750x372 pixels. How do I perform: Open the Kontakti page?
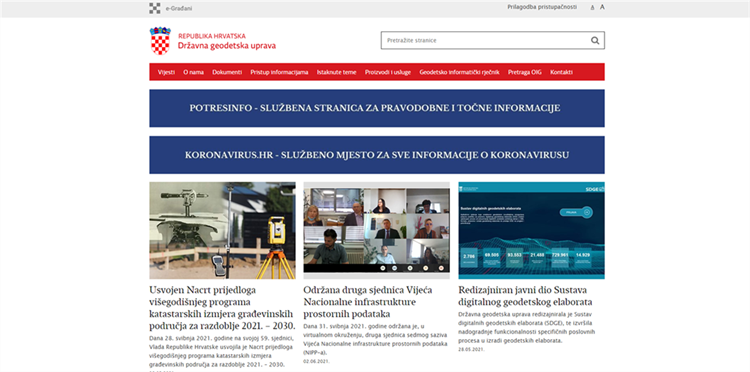[562, 72]
